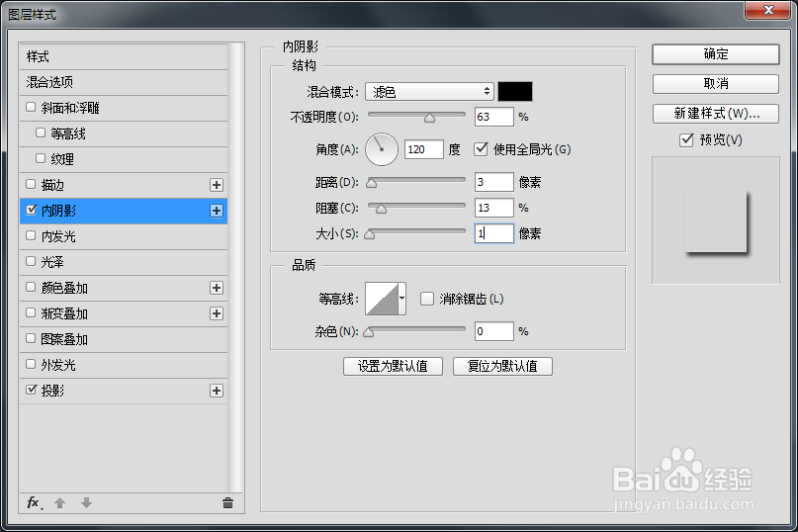
Task: Move effect down with down arrow
Action: click(86, 503)
